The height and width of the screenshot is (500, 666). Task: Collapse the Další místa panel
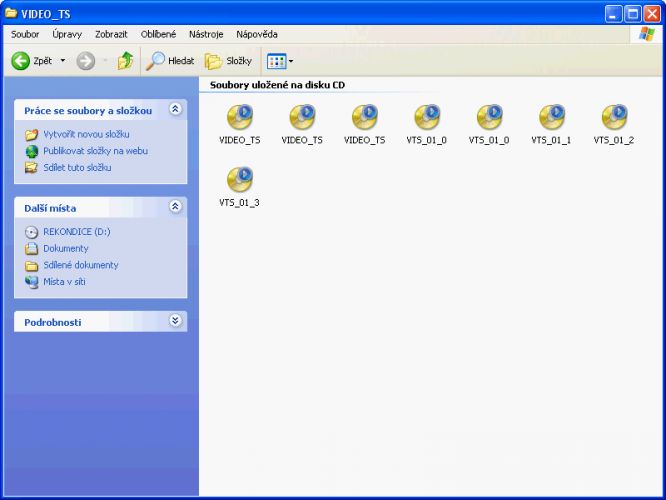(175, 206)
